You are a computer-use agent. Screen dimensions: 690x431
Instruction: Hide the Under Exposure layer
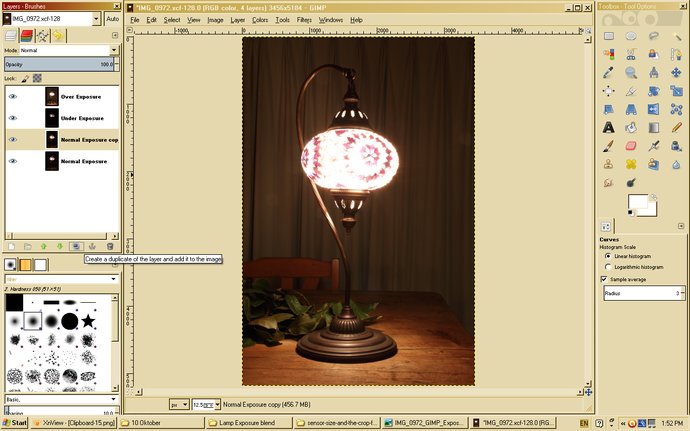(x=13, y=118)
